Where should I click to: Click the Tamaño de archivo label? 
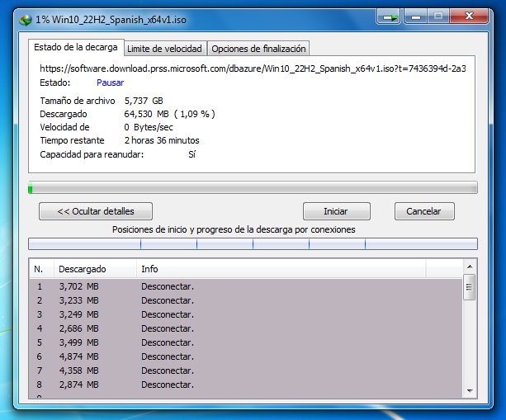click(78, 101)
